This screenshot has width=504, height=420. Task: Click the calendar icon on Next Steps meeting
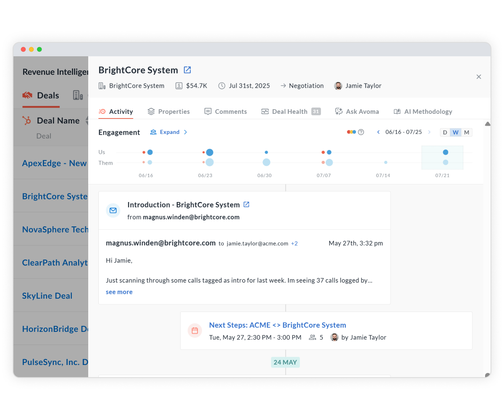195,331
